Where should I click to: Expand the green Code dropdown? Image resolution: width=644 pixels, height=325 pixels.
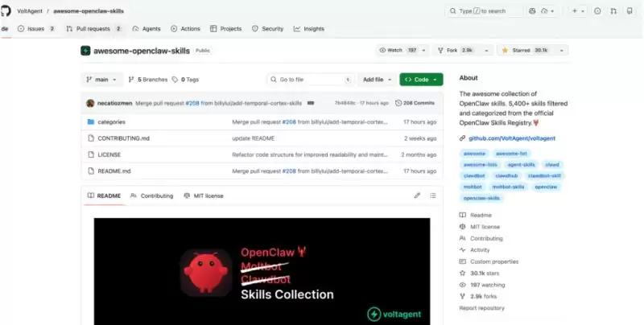[x=421, y=80]
